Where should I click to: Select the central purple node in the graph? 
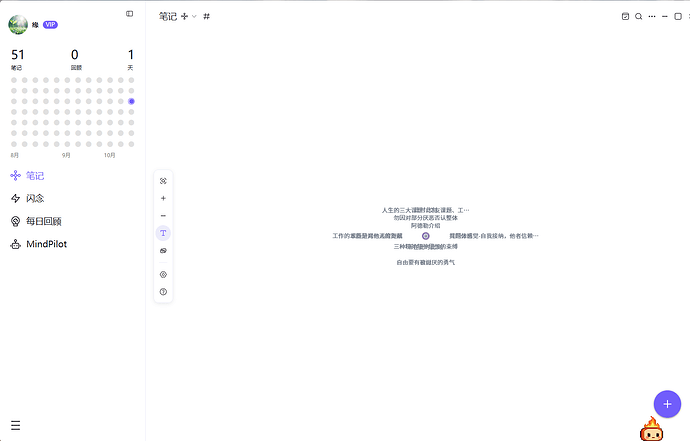tap(426, 236)
